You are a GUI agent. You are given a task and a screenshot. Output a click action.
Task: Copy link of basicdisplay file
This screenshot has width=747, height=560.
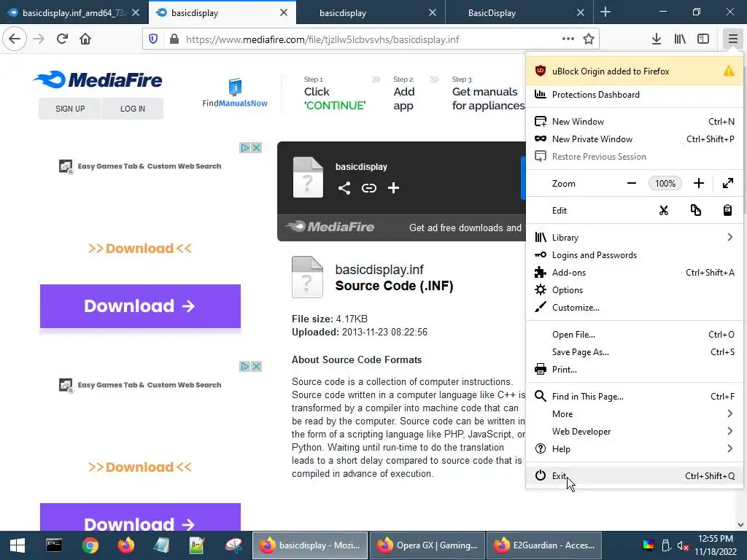[x=368, y=188]
